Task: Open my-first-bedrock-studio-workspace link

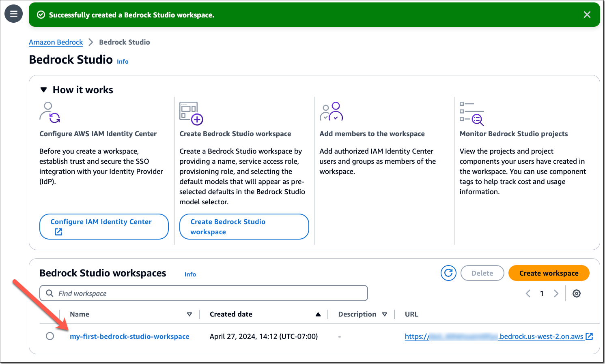Action: (x=129, y=336)
